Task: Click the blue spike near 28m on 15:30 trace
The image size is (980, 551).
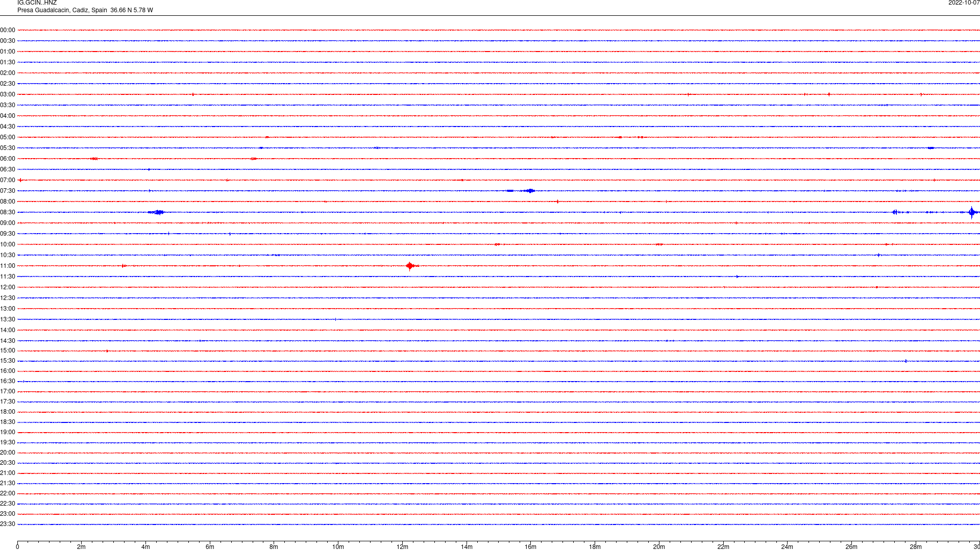Action: point(906,361)
